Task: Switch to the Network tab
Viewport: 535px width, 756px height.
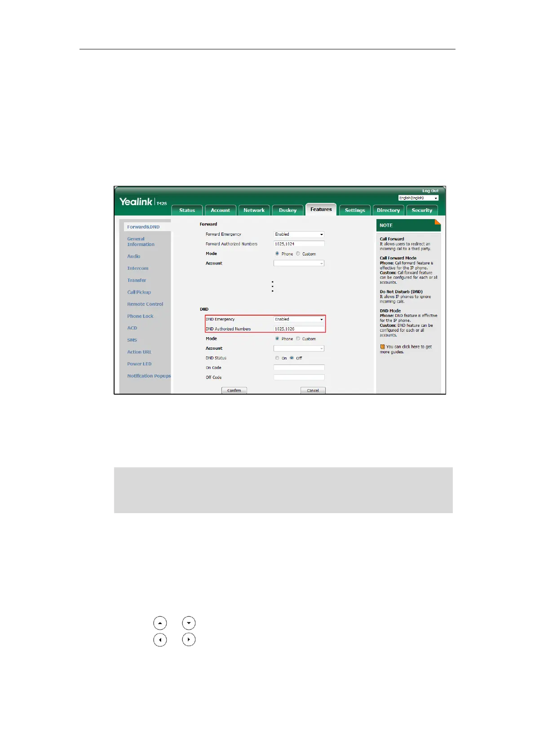Action: [x=254, y=210]
